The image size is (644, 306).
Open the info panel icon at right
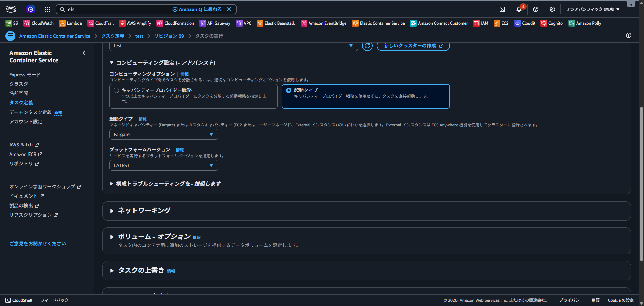pyautogui.click(x=629, y=36)
